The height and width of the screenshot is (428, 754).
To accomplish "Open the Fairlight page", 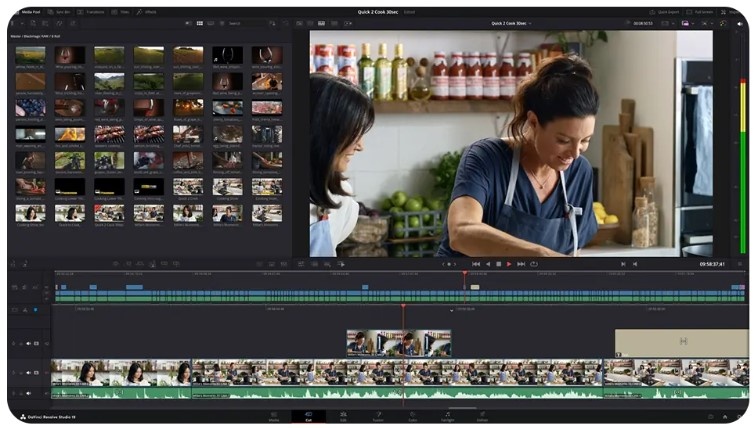I will tap(447, 416).
